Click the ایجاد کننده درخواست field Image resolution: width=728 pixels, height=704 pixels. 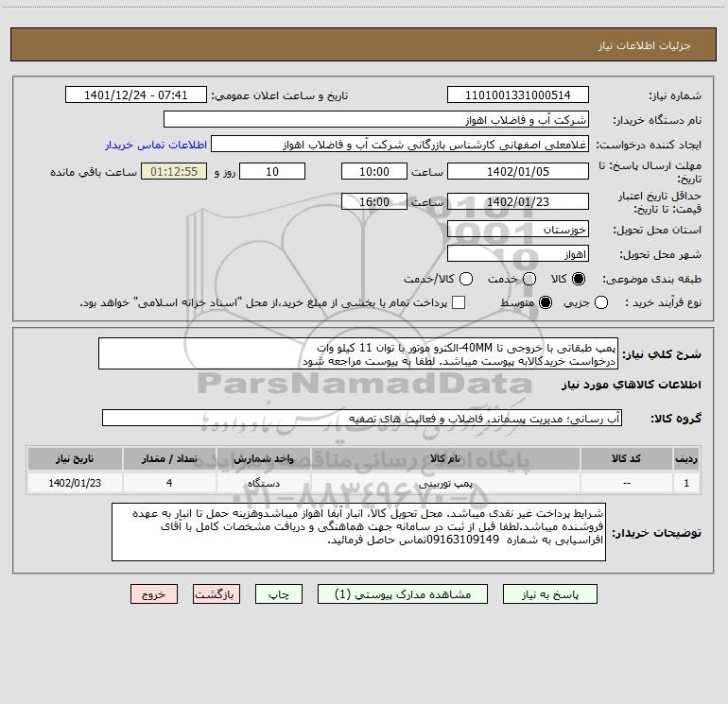(x=400, y=145)
